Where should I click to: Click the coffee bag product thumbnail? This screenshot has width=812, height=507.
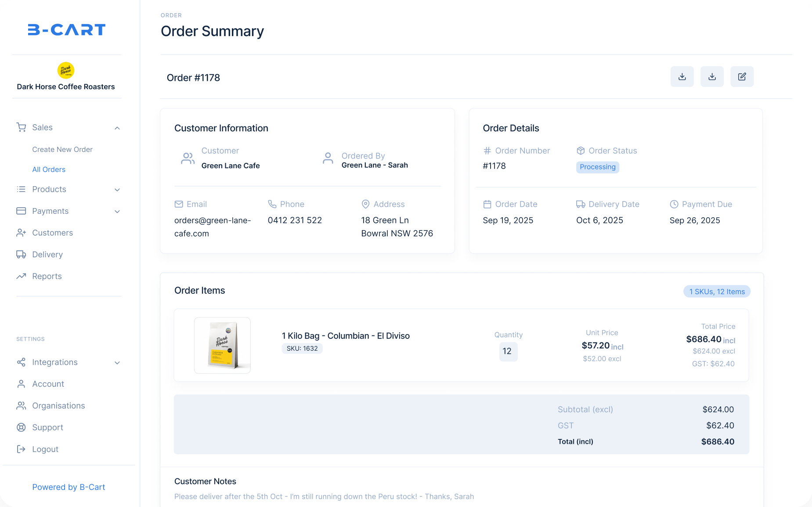point(222,345)
